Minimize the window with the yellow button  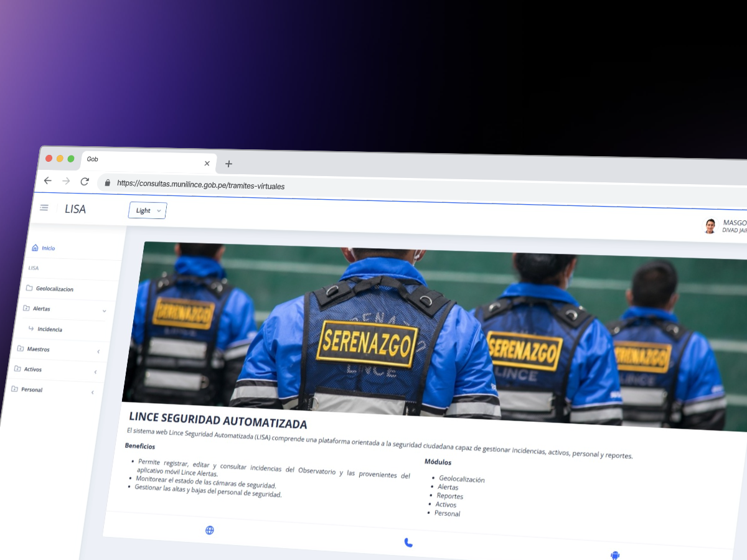pos(60,159)
